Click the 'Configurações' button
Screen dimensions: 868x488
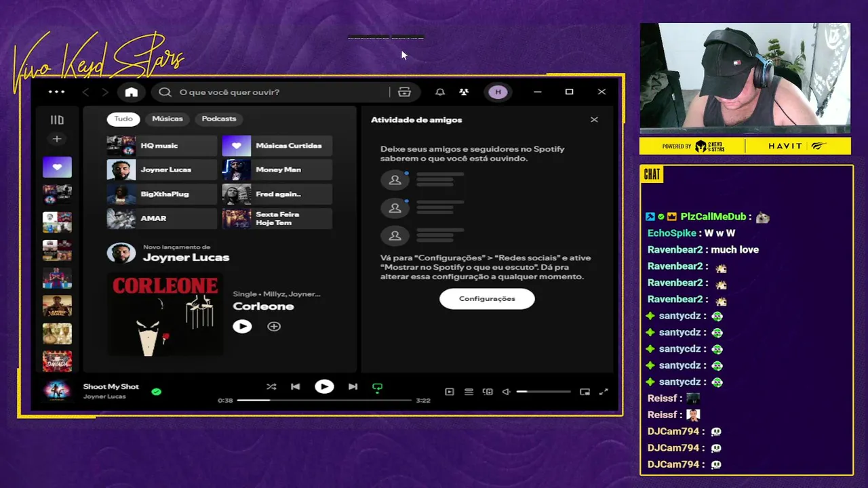tap(487, 299)
